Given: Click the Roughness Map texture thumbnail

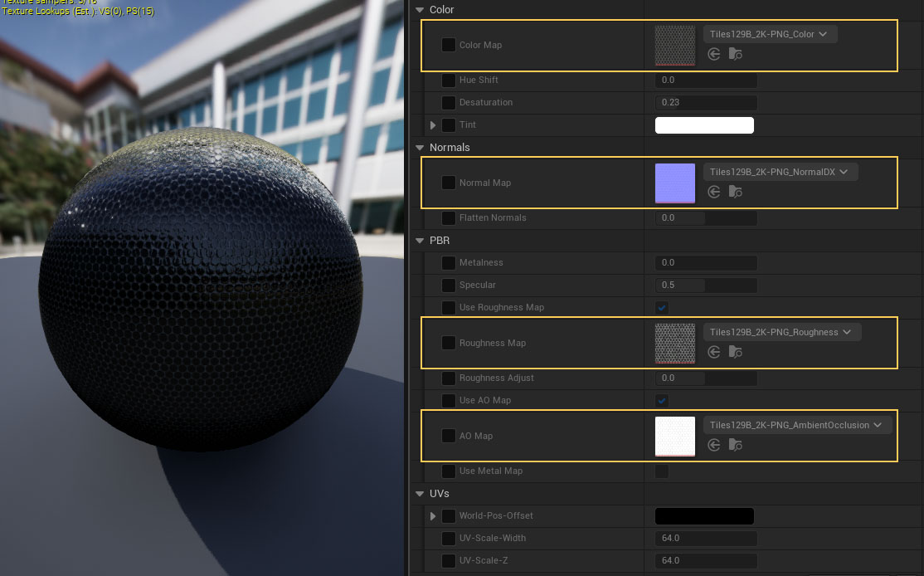Looking at the screenshot, I should (675, 343).
